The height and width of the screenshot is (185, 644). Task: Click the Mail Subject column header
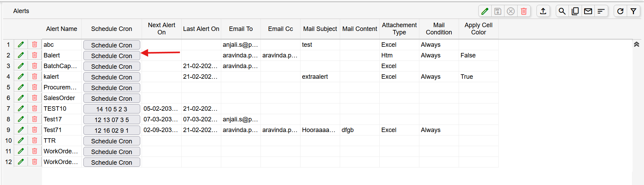click(x=320, y=29)
